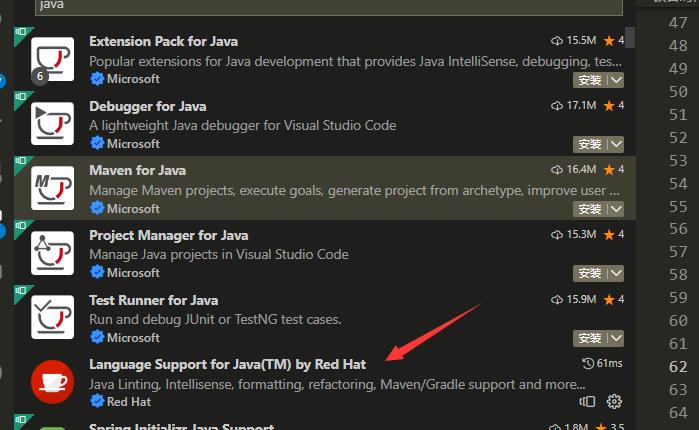Click the Red Hat verified publisher badge
Viewport: 699px width, 430px height.
tap(97, 401)
